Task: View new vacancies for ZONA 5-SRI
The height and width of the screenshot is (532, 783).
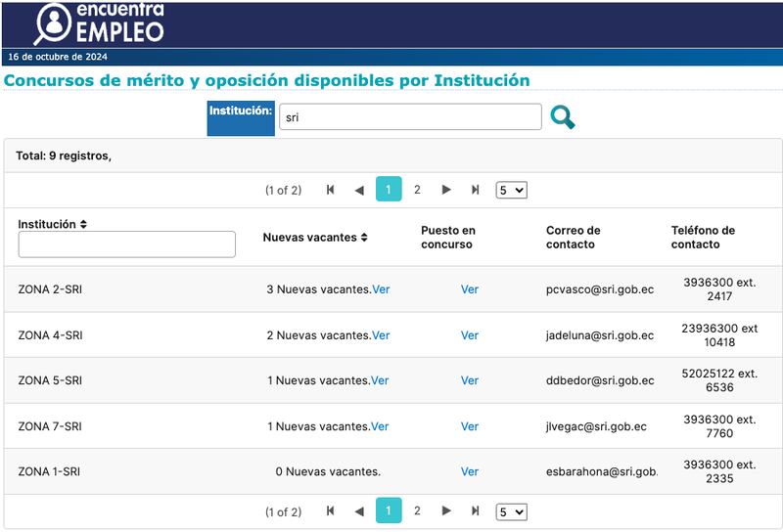Action: click(380, 380)
